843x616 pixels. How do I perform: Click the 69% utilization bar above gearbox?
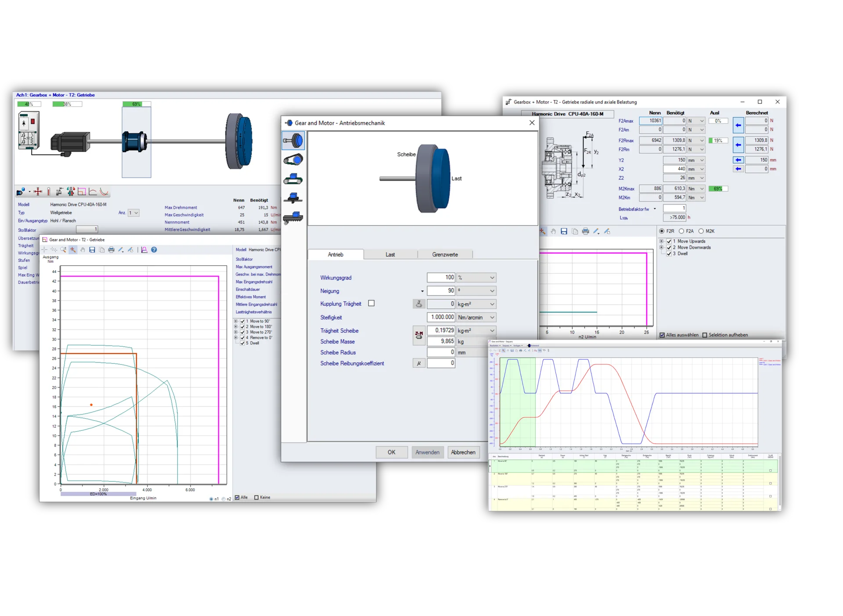point(137,104)
